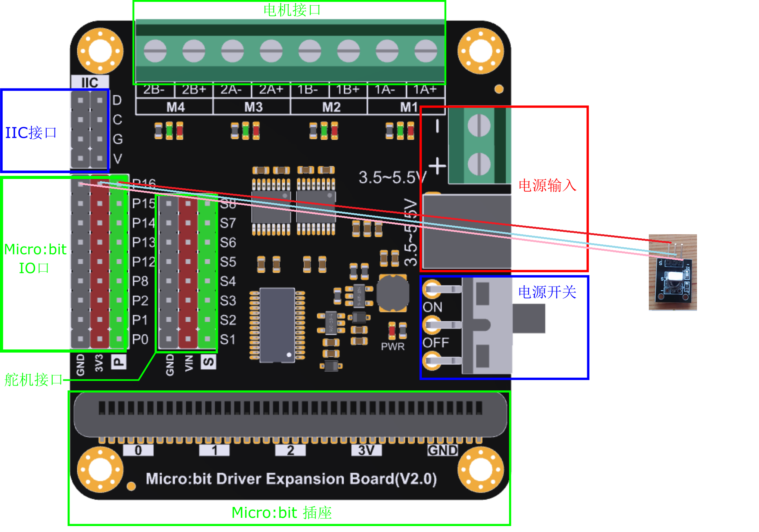The height and width of the screenshot is (532, 759).
Task: Click the S5 servo label
Action: click(x=228, y=262)
